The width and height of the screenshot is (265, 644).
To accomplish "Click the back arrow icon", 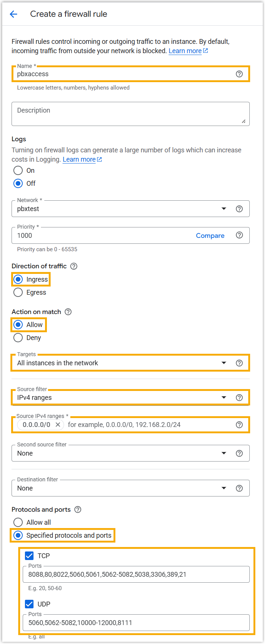I will tap(13, 14).
